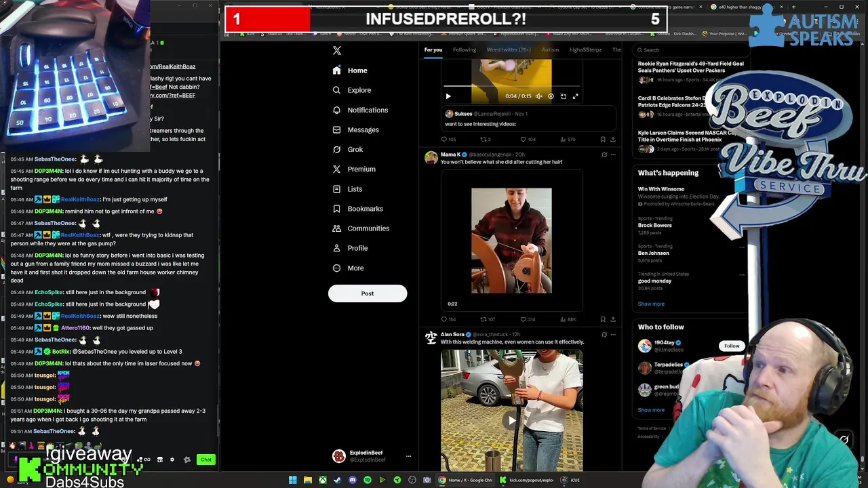Click the Grok icon on the Mama K post

click(x=604, y=155)
